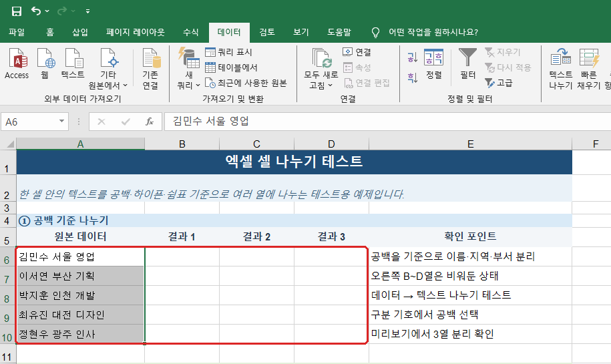
Task: Select the 데이터 tab
Action: 229,32
